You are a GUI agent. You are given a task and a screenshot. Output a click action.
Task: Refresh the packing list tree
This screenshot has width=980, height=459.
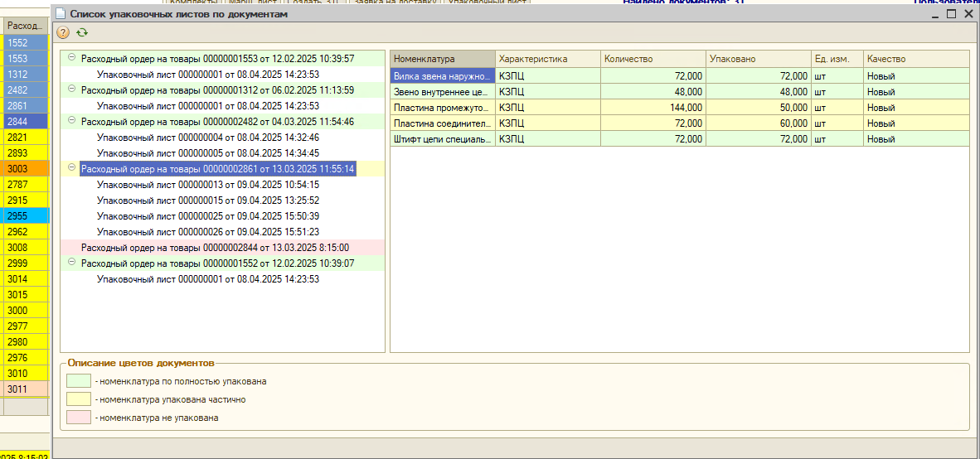coord(82,32)
